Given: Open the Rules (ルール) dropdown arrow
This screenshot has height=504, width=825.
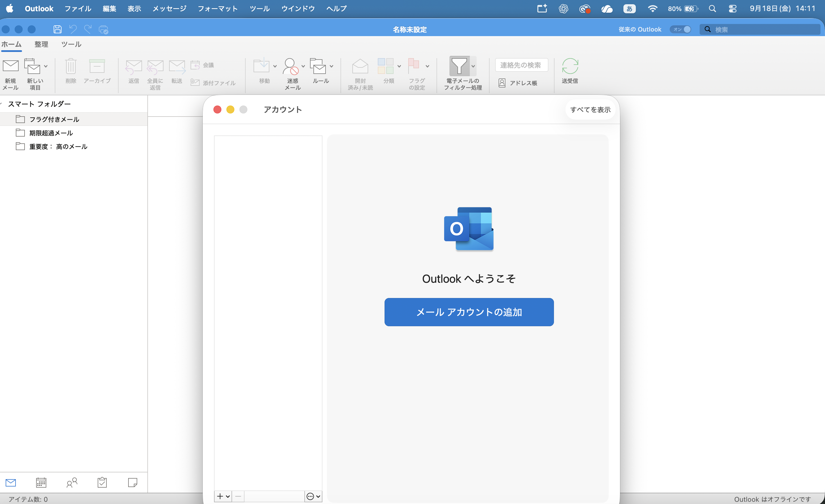Looking at the screenshot, I should click(x=331, y=66).
